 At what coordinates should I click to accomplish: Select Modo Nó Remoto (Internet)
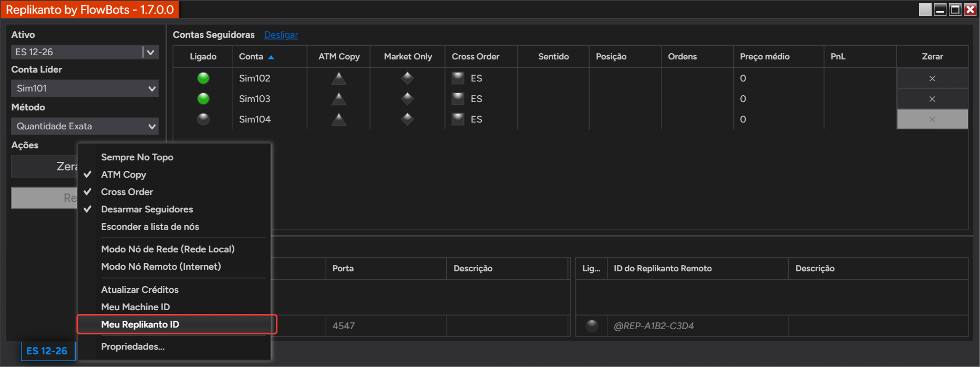174,267
